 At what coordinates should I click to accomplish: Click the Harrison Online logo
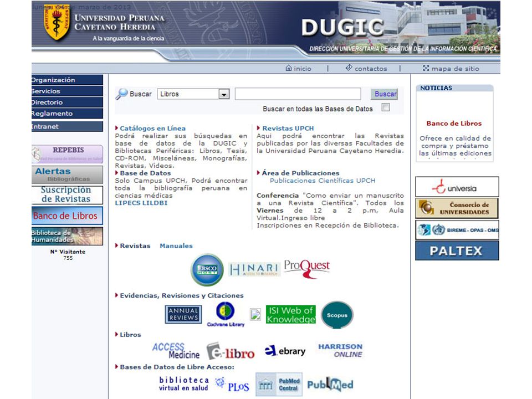[x=340, y=350]
